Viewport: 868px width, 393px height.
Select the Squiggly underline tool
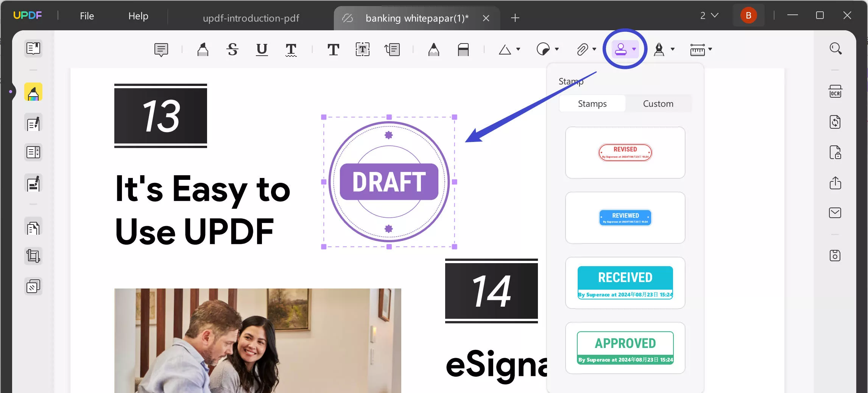(291, 50)
